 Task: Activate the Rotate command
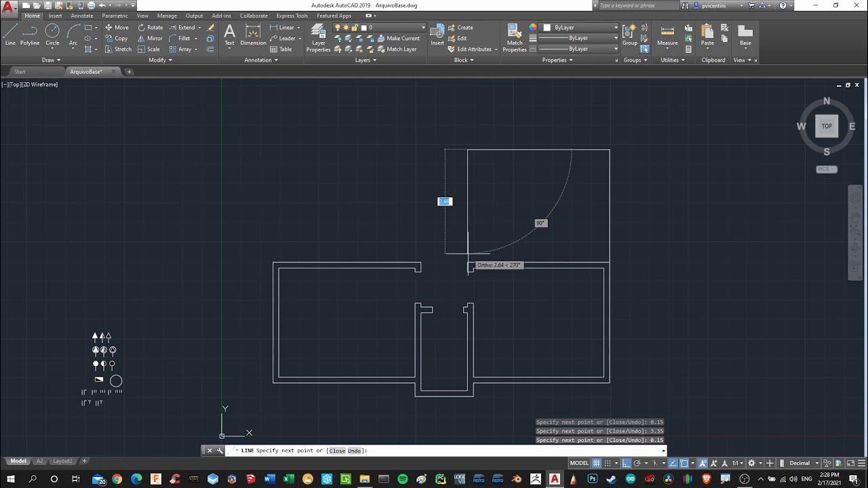(150, 28)
